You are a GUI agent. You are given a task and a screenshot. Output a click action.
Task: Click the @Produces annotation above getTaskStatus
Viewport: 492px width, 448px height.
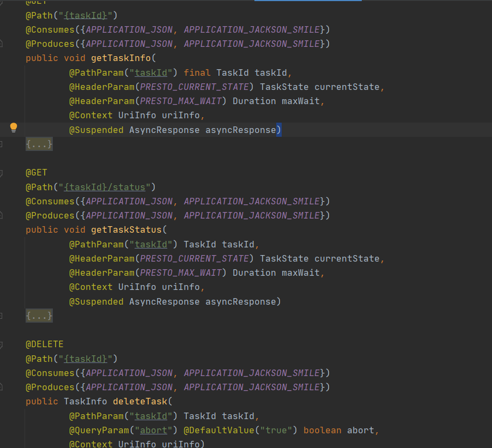coord(50,216)
